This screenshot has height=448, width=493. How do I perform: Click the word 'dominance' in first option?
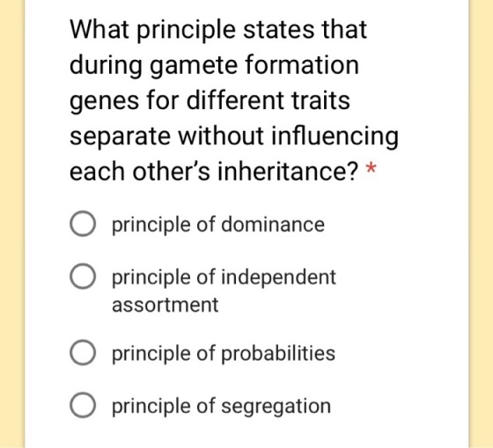[x=273, y=224]
